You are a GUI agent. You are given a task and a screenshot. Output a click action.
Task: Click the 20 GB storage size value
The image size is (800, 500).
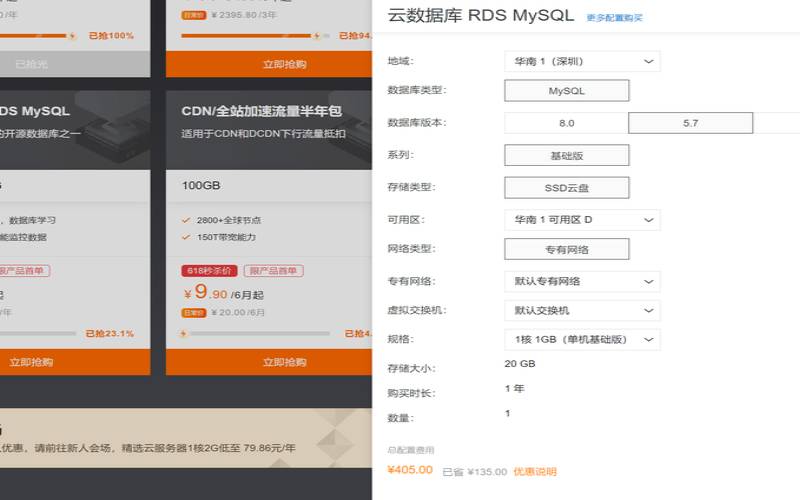[x=520, y=364]
